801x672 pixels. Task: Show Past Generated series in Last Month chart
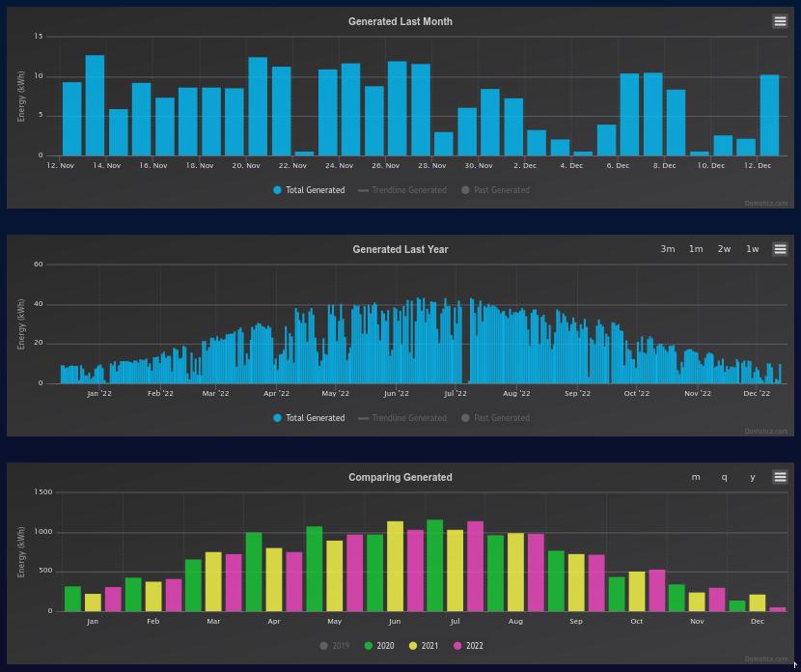coord(495,190)
